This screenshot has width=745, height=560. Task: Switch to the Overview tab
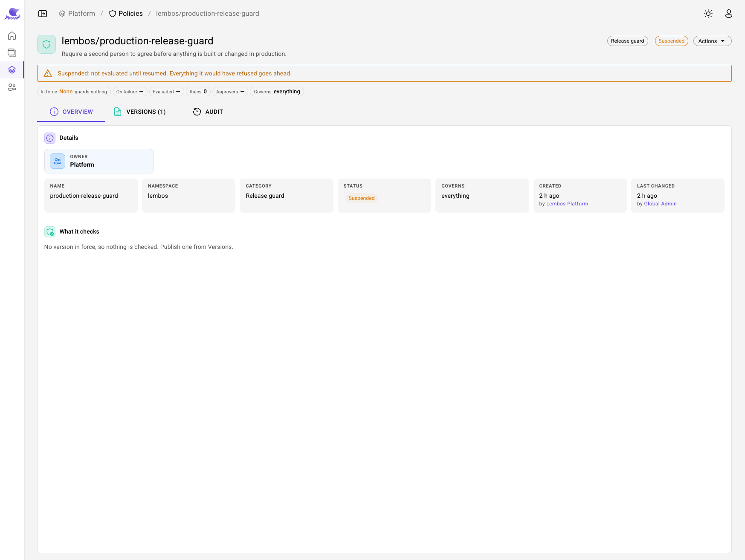[x=71, y=112]
